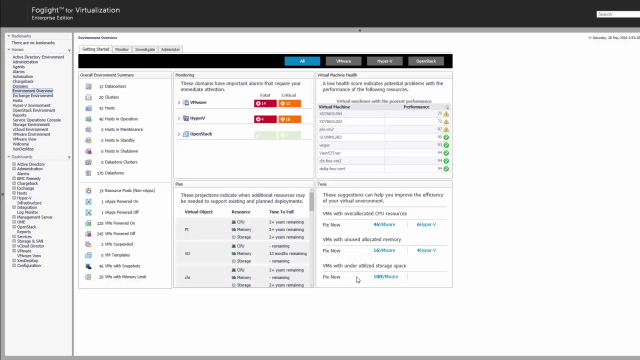Expand the Hyper-V dashboard tree node
Viewport: 640px width, 360px height.
14,198
